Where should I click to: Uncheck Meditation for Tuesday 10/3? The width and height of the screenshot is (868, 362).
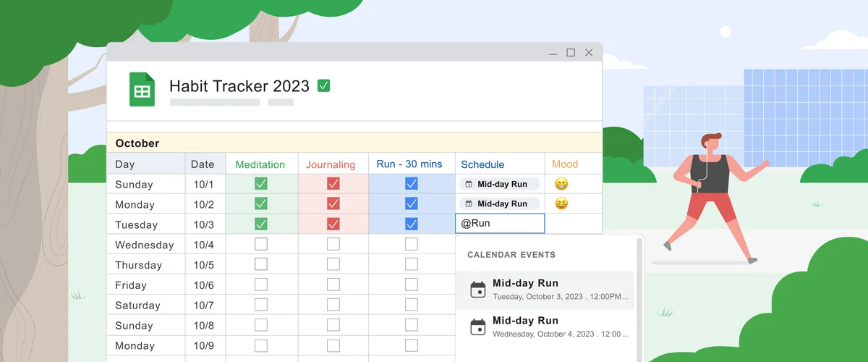pos(261,224)
